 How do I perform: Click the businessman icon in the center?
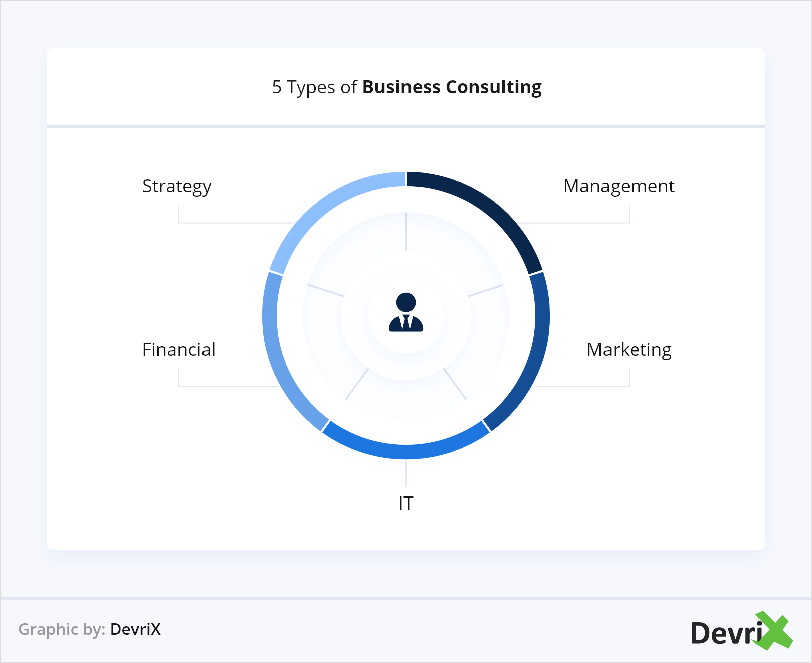[x=406, y=312]
